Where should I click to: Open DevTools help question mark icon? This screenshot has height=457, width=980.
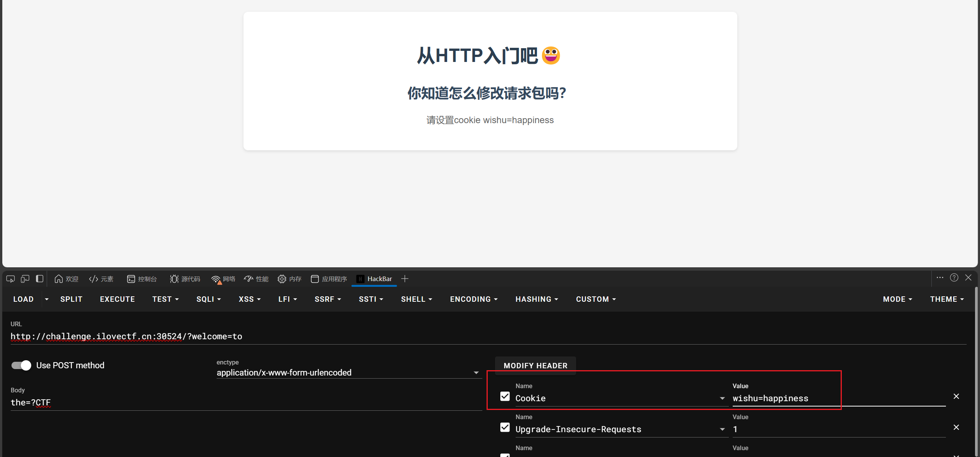954,278
